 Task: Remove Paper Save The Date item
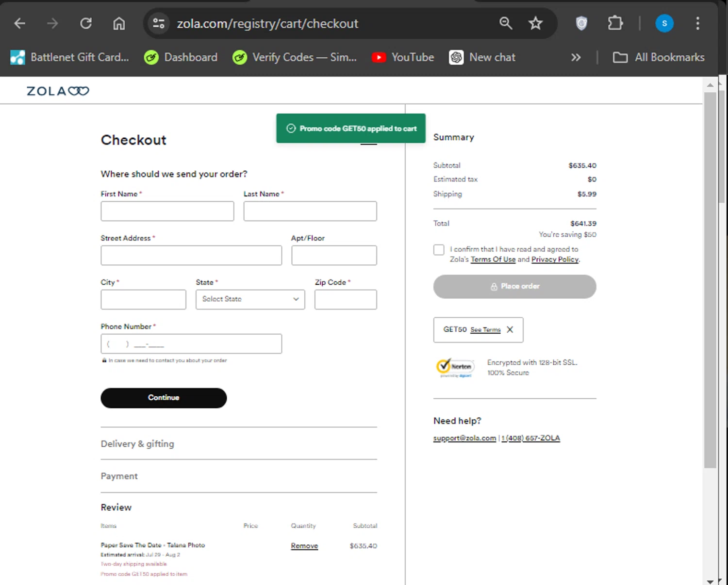pyautogui.click(x=304, y=546)
